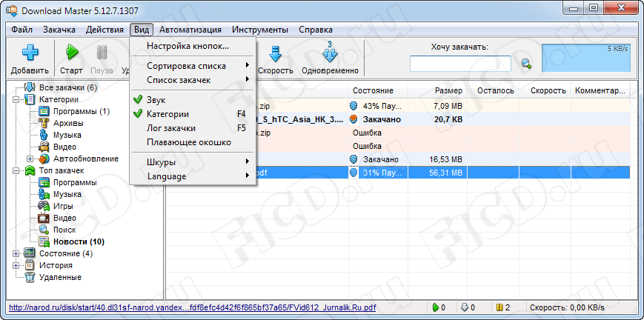
Task: Expand the Сортировка списка submenu
Action: pyautogui.click(x=192, y=66)
